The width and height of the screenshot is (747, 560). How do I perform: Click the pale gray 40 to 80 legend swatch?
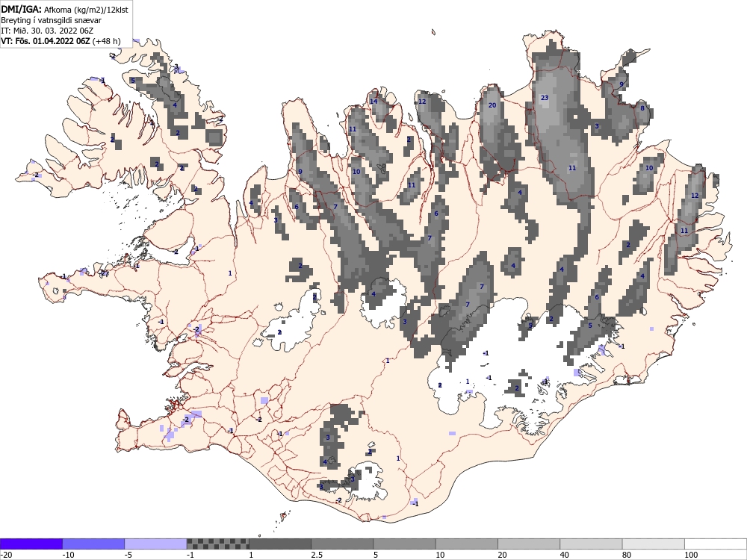tap(591, 544)
